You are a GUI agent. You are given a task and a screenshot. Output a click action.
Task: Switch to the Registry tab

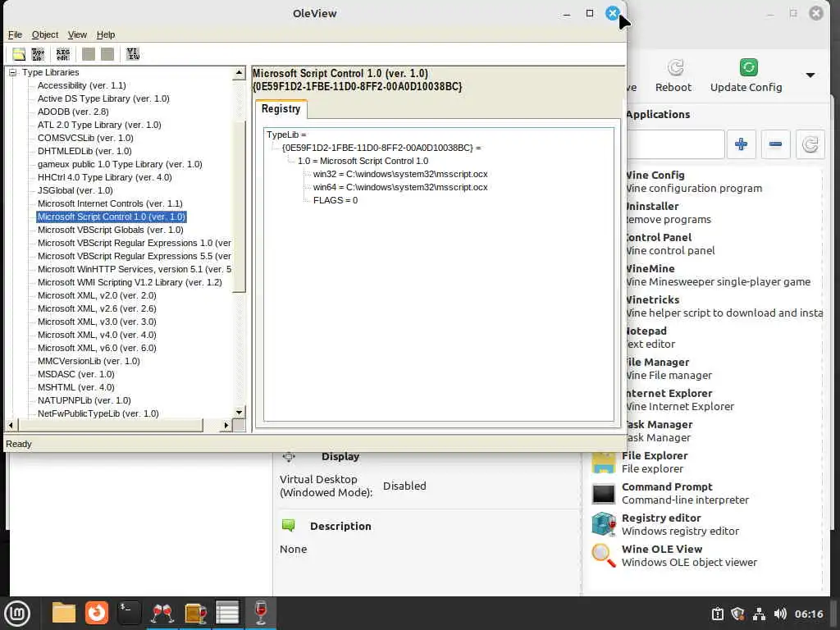281,109
